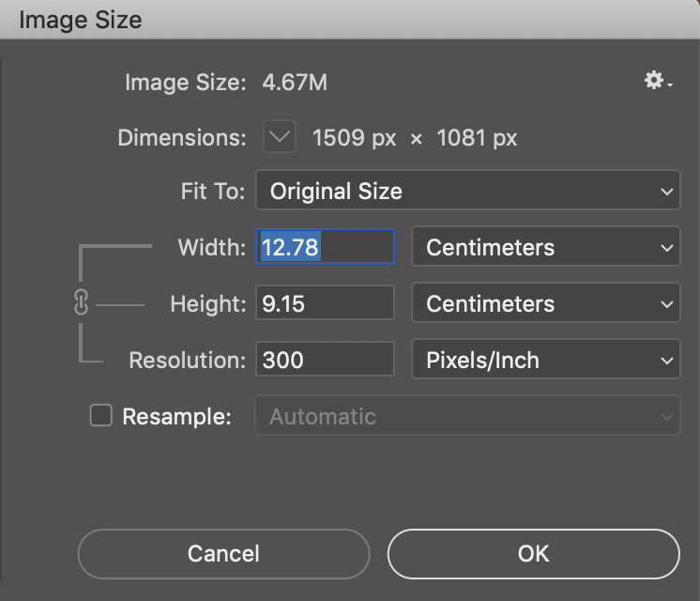The width and height of the screenshot is (700, 601).
Task: Toggle the constrain proportions chain link
Action: tap(81, 303)
